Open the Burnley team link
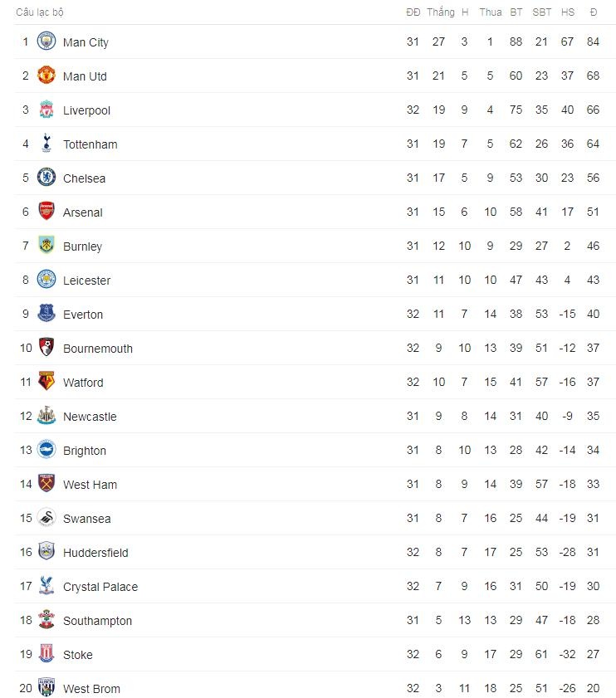Viewport: 616px width, 698px height. coord(82,246)
